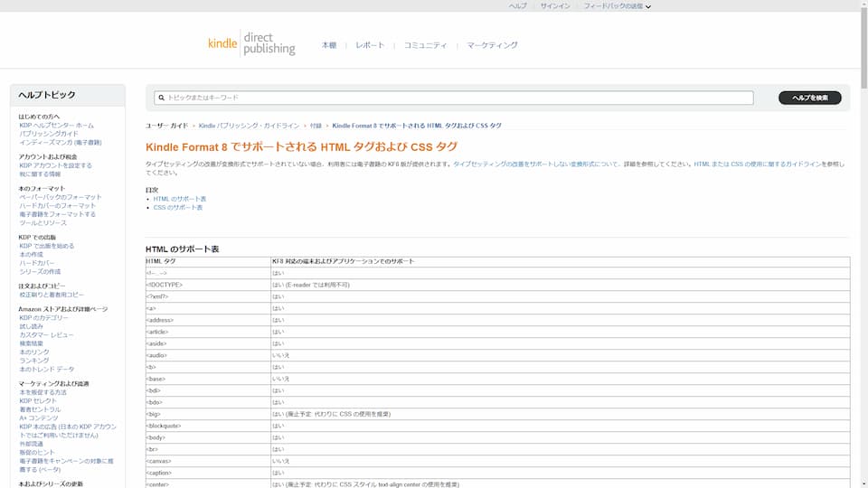868x488 pixels.
Task: Open 検索結果 sidebar link
Action: (31, 343)
